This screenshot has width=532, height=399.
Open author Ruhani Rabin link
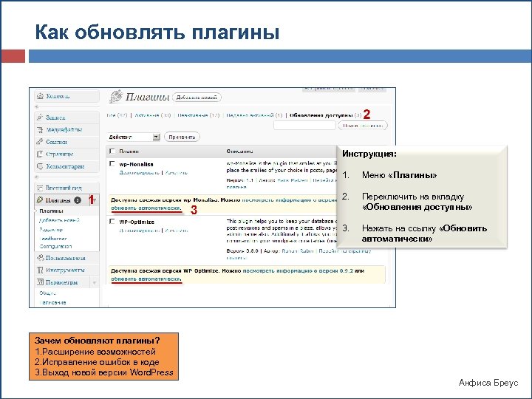(298, 251)
